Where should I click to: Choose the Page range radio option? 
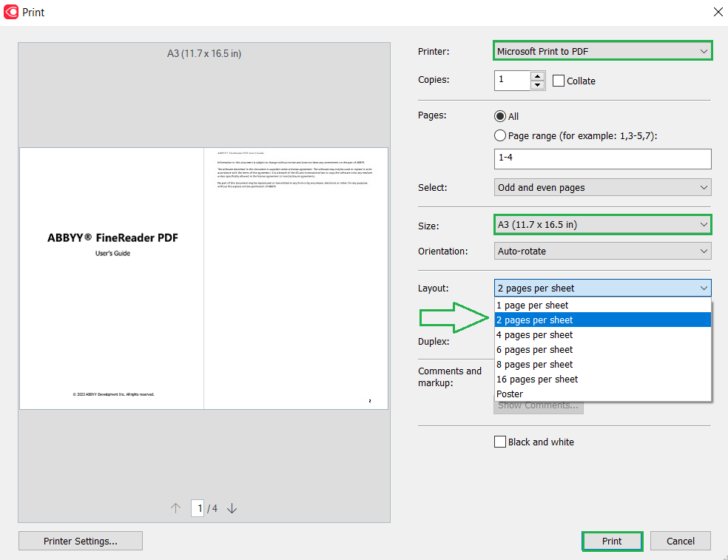pos(500,135)
